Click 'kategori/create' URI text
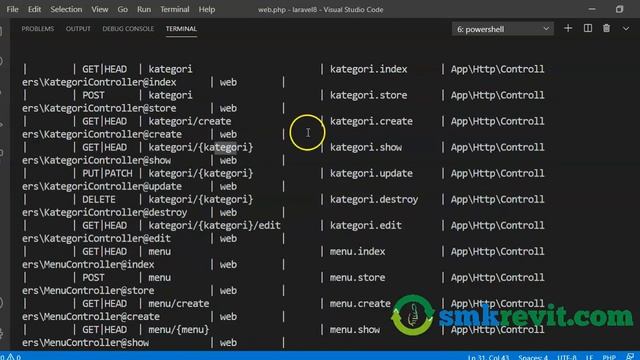 point(190,121)
